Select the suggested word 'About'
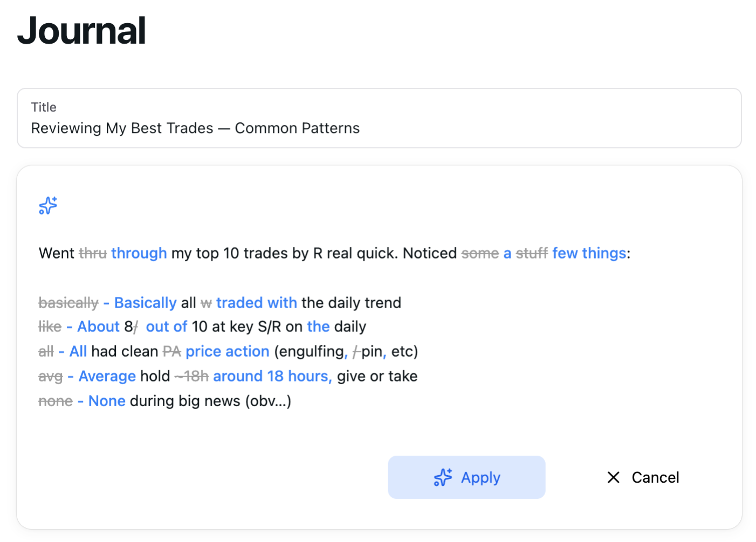The image size is (756, 542). [x=98, y=326]
